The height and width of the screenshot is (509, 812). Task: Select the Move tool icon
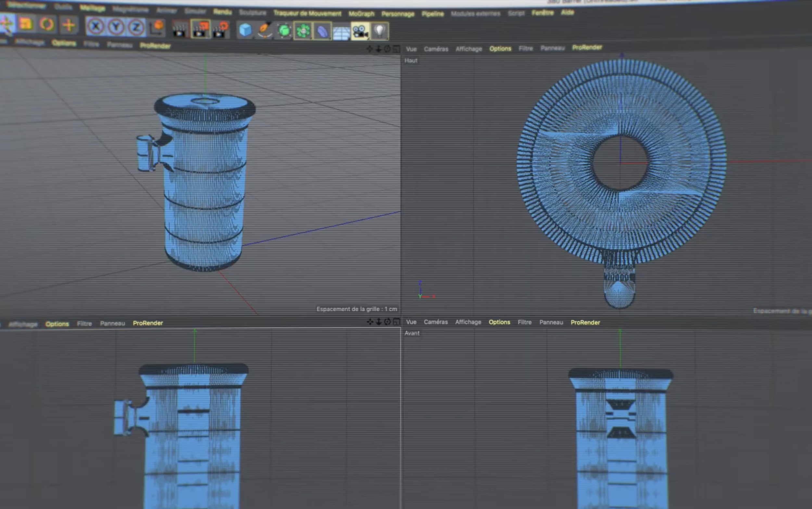tap(6, 23)
